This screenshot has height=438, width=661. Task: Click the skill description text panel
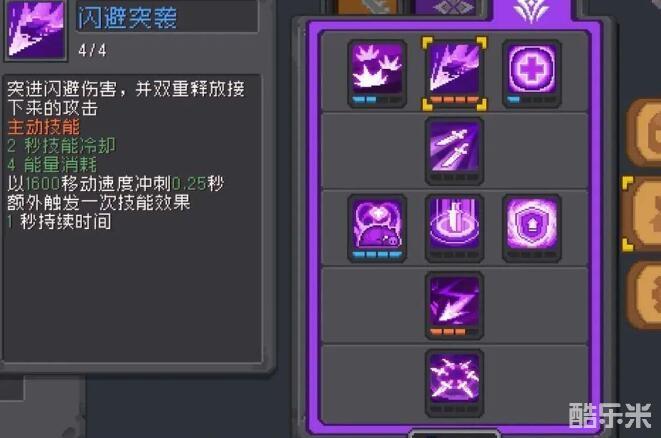tap(133, 218)
